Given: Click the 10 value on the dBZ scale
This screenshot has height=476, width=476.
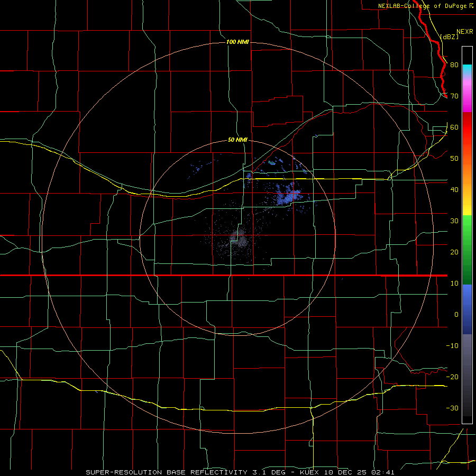Looking at the screenshot, I should [454, 283].
